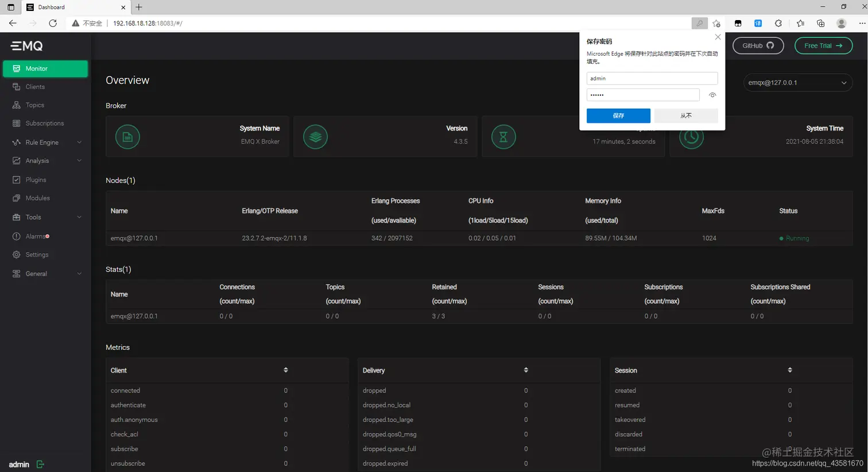
Task: Click the Subscriptions sidebar icon
Action: (x=16, y=123)
